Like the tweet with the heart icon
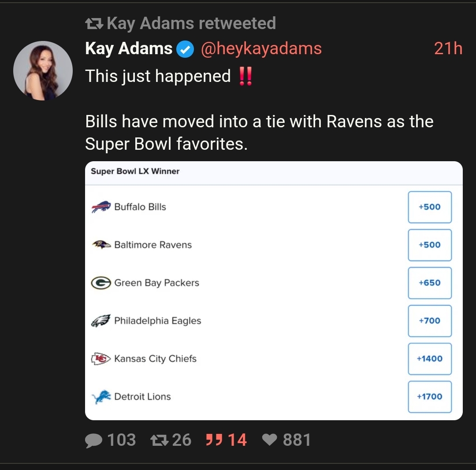476x470 pixels. [270, 440]
